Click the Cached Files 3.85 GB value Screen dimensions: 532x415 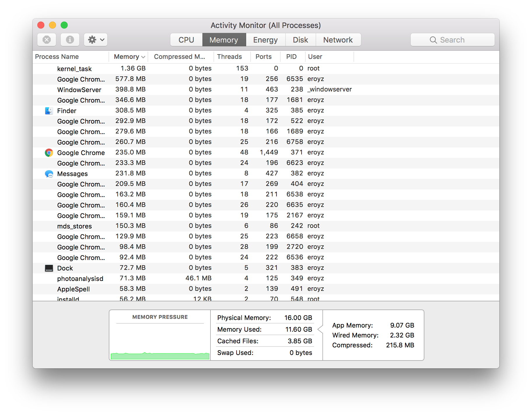300,341
